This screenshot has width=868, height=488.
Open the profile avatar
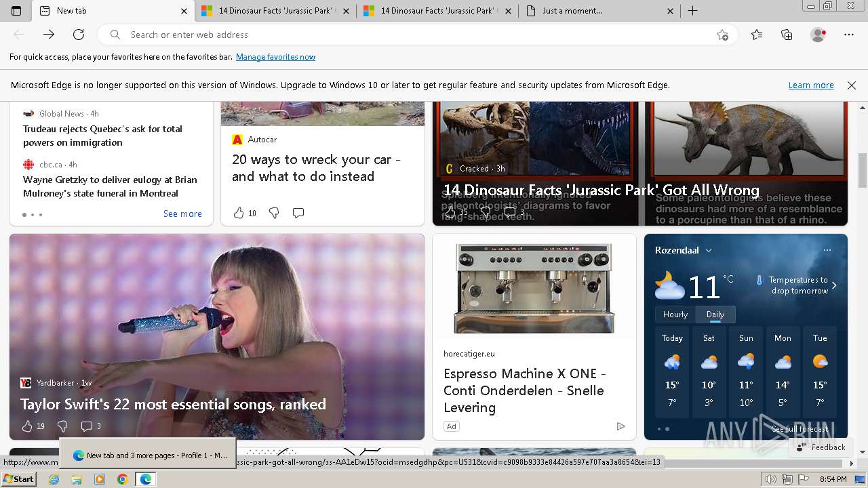click(818, 35)
